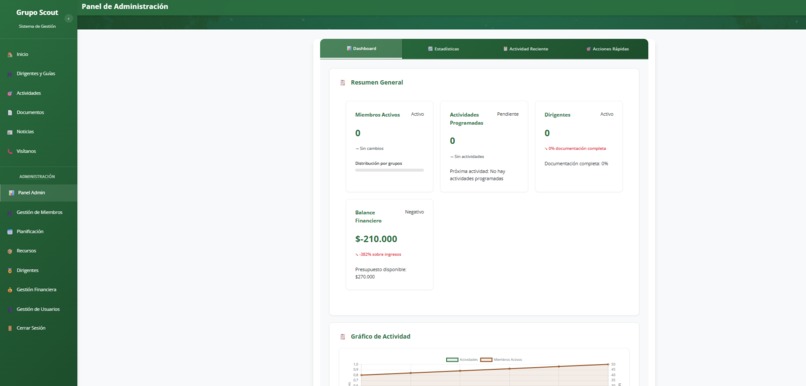Click the Panel de Administración page heading
Viewport: 806px width, 386px height.
pyautogui.click(x=125, y=7)
